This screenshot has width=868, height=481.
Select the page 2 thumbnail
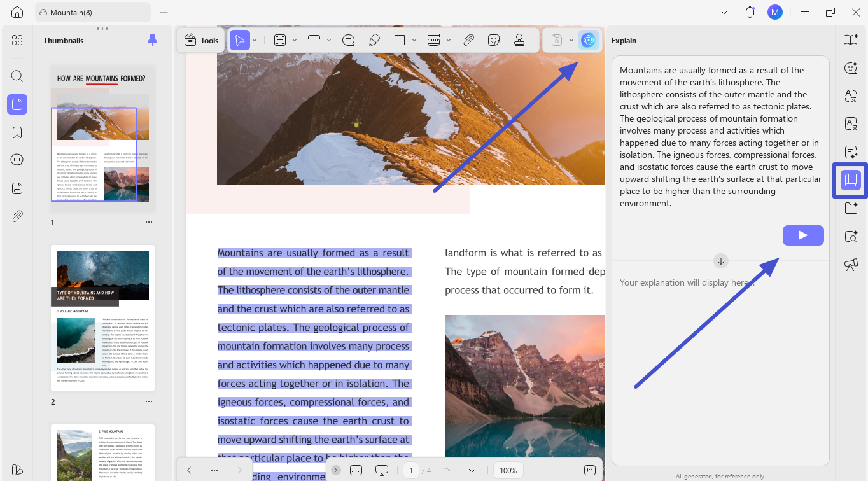pos(102,318)
